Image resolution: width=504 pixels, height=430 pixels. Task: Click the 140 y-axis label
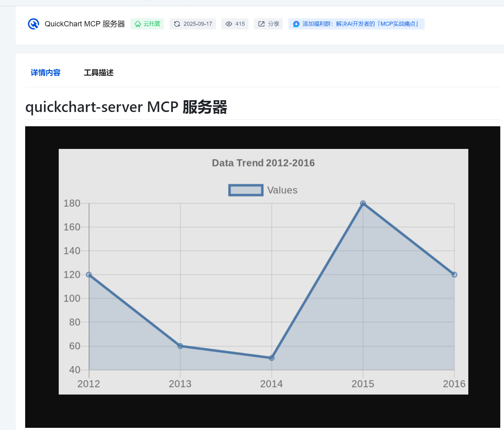pos(72,251)
